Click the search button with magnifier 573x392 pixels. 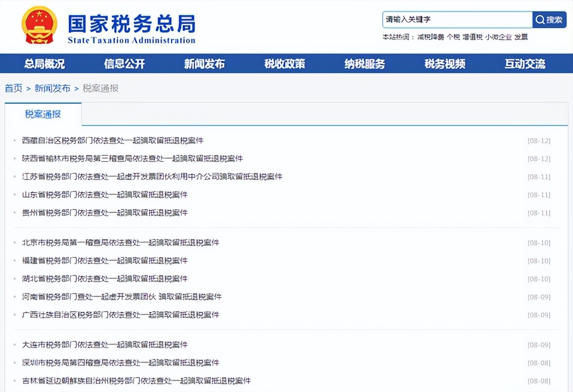[x=549, y=20]
